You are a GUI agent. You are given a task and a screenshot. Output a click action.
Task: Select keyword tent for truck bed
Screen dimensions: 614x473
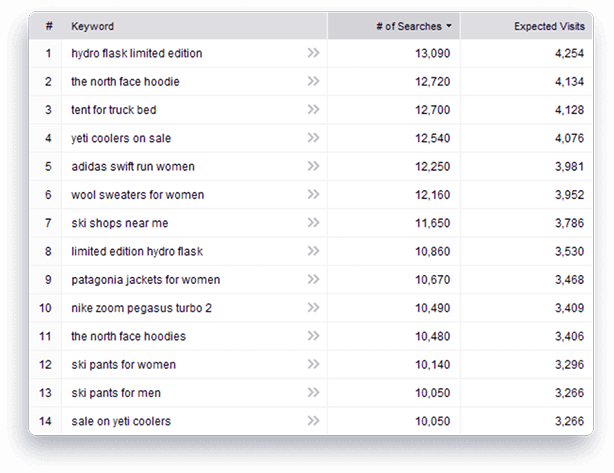tap(114, 110)
